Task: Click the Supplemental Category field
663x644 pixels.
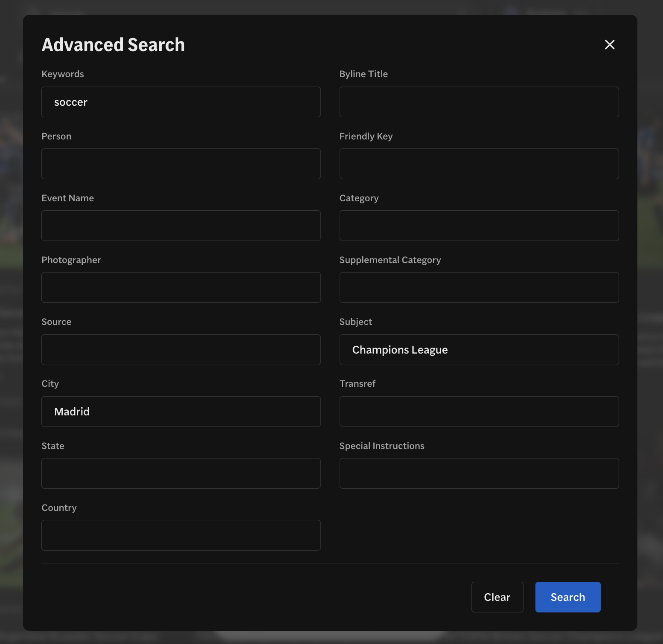Action: 479,287
